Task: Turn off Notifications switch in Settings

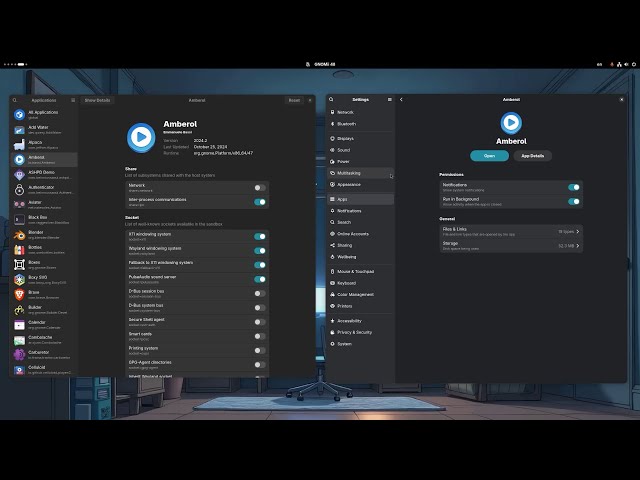Action: coord(573,187)
